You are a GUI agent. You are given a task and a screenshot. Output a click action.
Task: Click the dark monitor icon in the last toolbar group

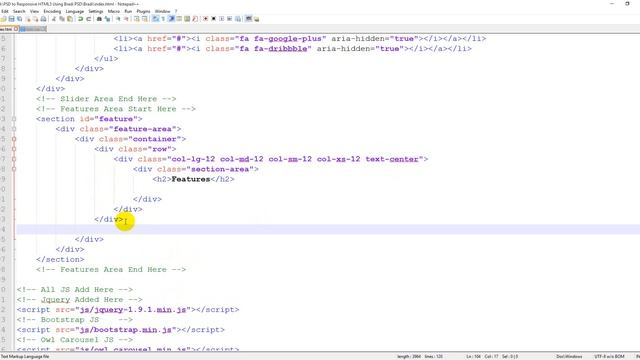(x=249, y=19)
